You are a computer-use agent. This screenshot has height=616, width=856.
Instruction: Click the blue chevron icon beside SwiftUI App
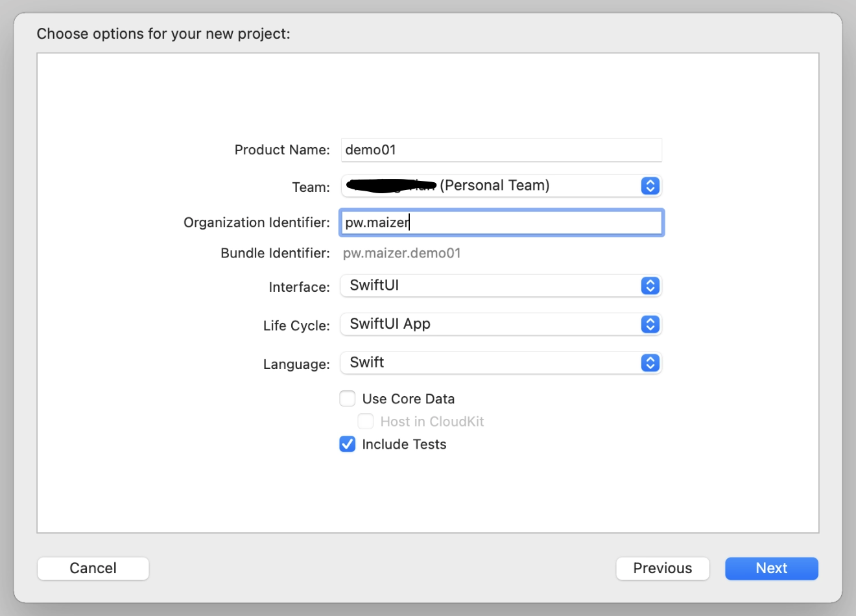(650, 324)
